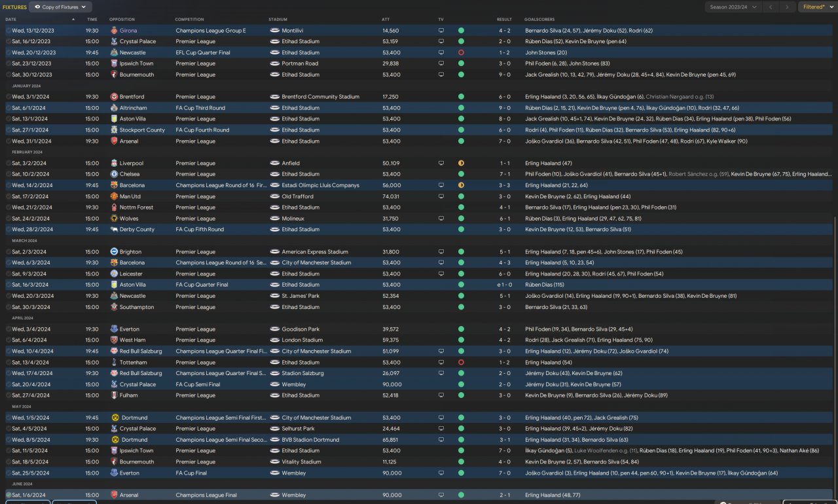Click the stadium icon beside Goodison Park
The image size is (838, 504).
[275, 329]
